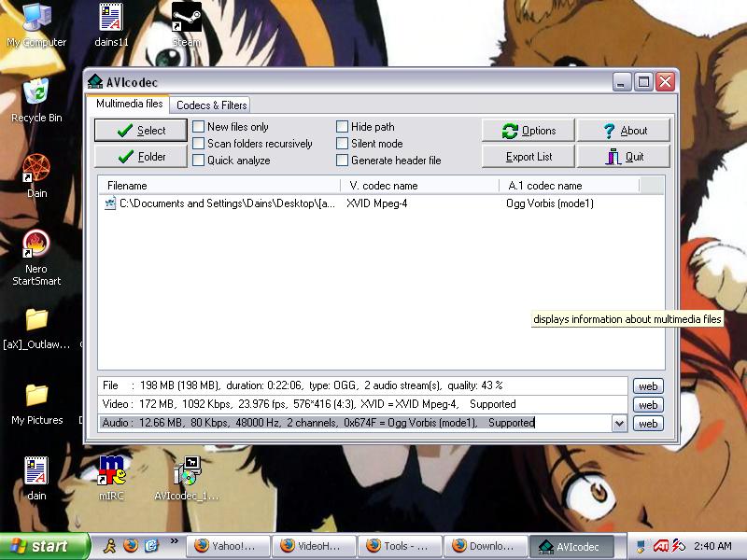Open the My Pictures folder icon
The height and width of the screenshot is (560, 747).
click(x=36, y=404)
